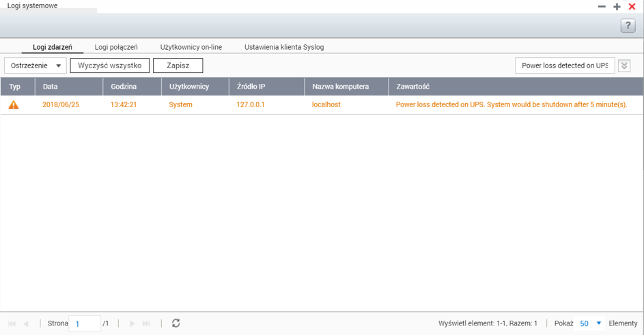Image resolution: width=644 pixels, height=335 pixels.
Task: Go to next page arrow icon
Action: pyautogui.click(x=132, y=323)
